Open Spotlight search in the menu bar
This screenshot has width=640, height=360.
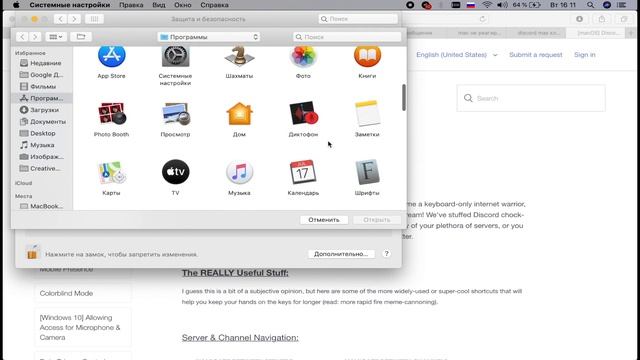[591, 5]
